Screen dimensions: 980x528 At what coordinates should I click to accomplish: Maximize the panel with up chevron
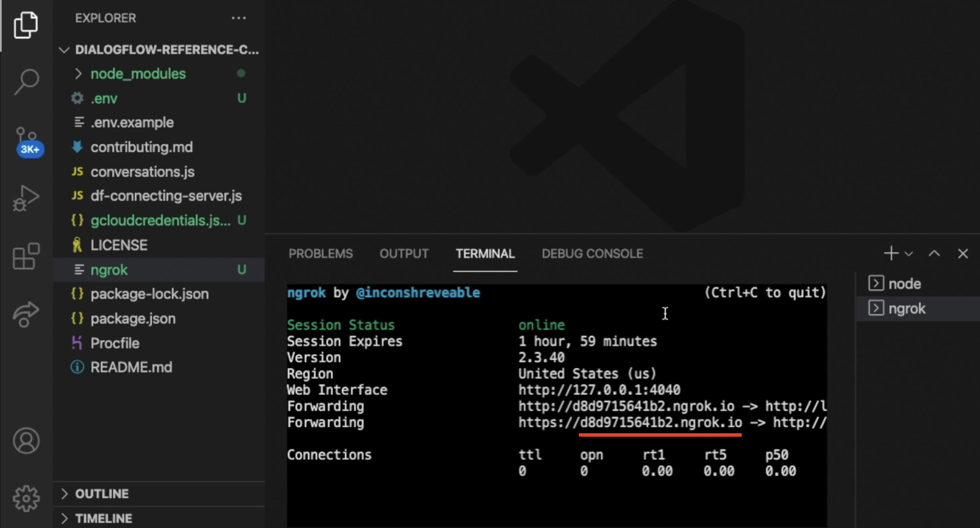[934, 253]
